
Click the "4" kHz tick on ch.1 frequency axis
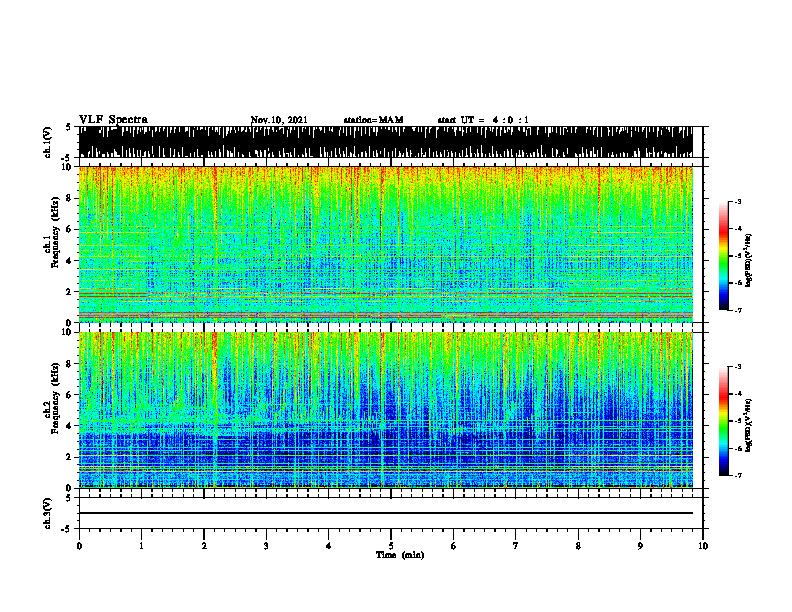pyautogui.click(x=69, y=261)
